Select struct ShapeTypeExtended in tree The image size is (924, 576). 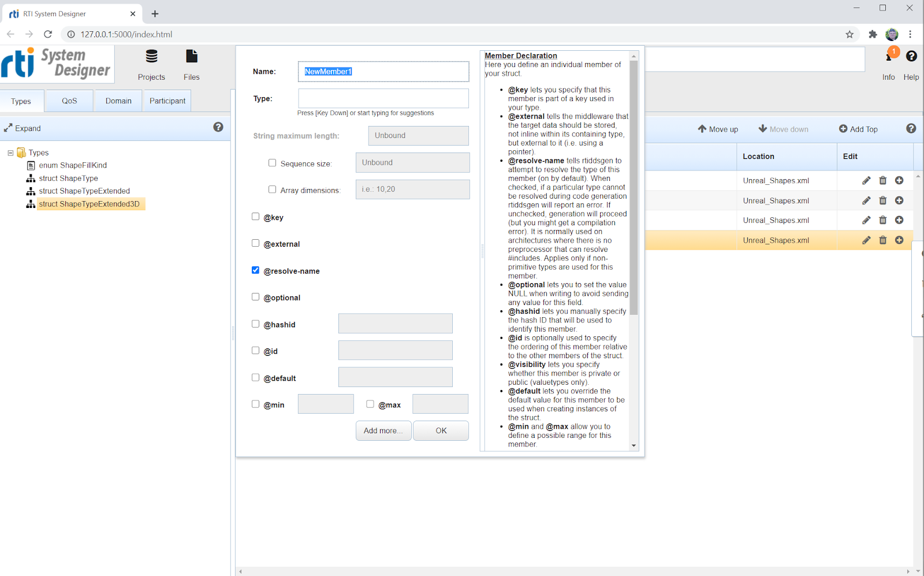tap(84, 191)
